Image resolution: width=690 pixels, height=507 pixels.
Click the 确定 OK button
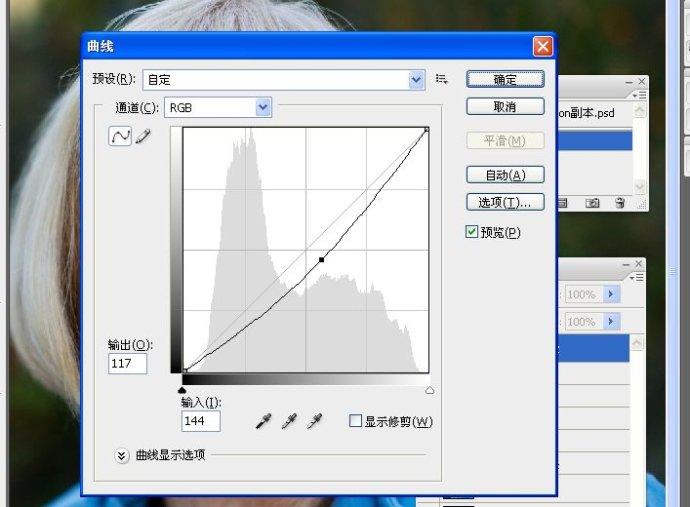[x=505, y=79]
